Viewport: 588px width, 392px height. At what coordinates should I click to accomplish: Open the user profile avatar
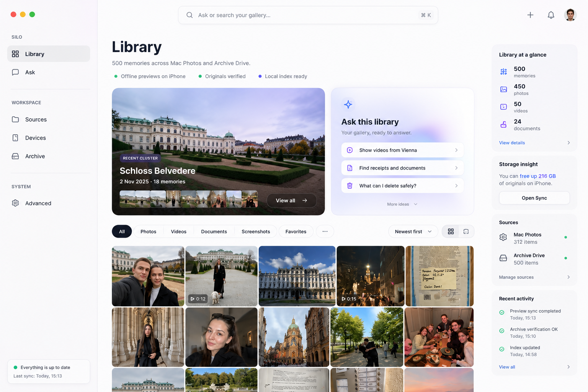tap(570, 15)
